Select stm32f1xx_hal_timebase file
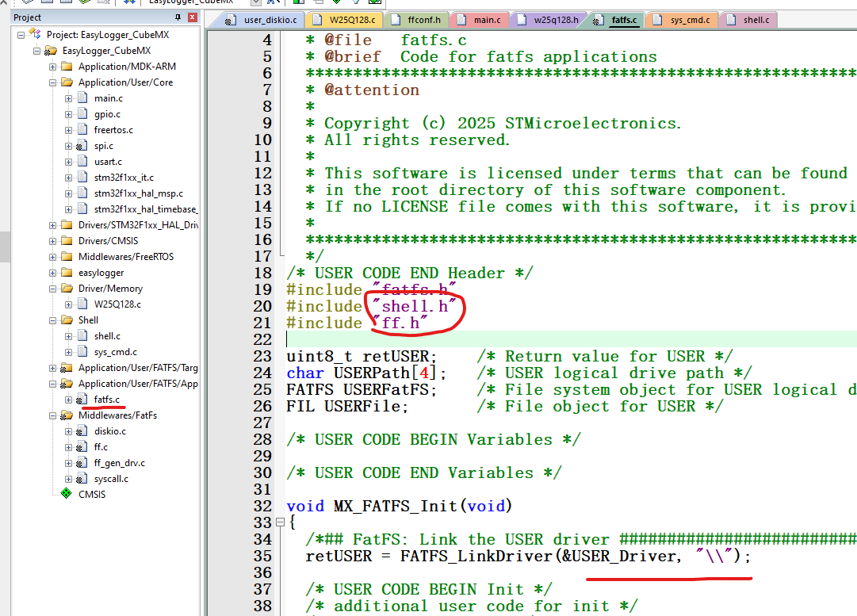 [145, 209]
